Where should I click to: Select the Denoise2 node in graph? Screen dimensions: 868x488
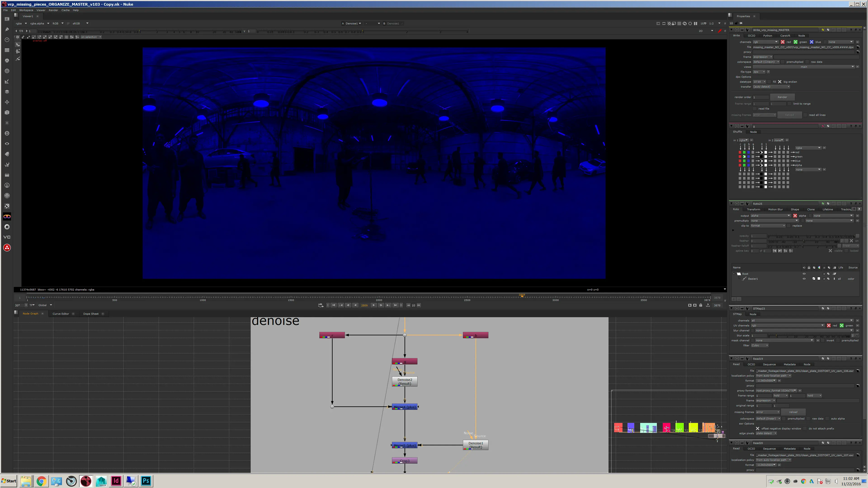(x=404, y=382)
